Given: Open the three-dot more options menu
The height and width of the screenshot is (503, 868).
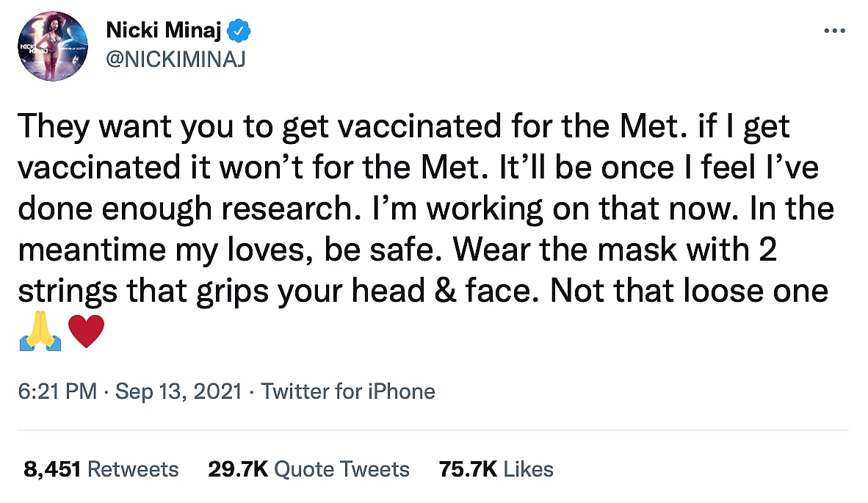Looking at the screenshot, I should (x=836, y=31).
